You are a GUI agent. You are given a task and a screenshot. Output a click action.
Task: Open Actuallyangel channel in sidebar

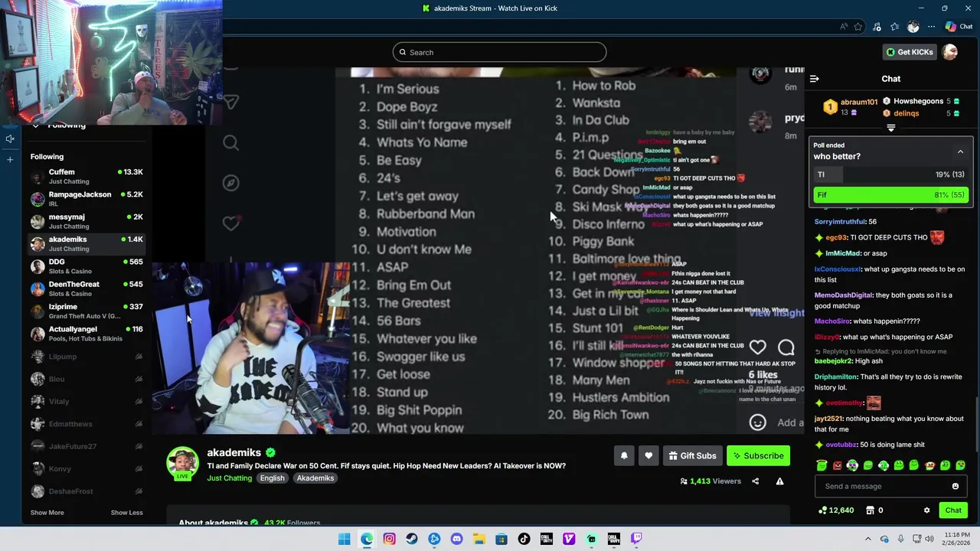(87, 334)
